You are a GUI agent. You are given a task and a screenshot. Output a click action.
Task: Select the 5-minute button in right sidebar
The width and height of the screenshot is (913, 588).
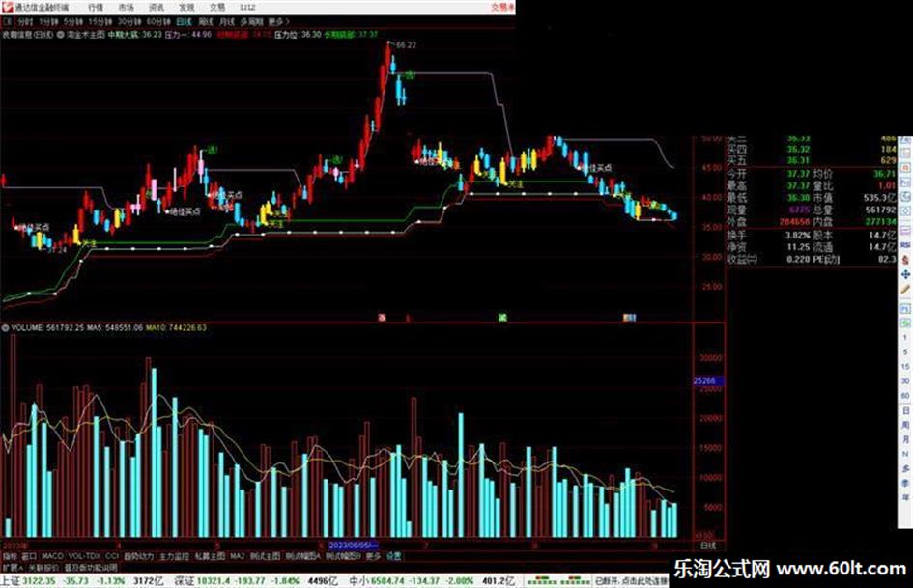coord(905,352)
